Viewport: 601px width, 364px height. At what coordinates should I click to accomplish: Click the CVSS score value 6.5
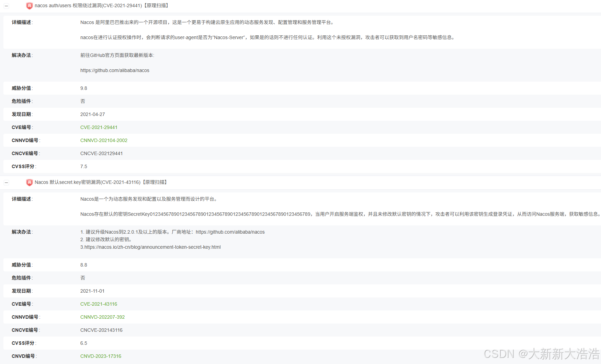click(x=84, y=343)
